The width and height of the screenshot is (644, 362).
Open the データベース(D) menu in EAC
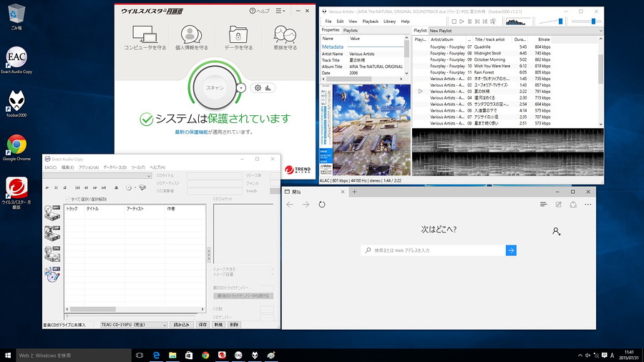pyautogui.click(x=114, y=167)
